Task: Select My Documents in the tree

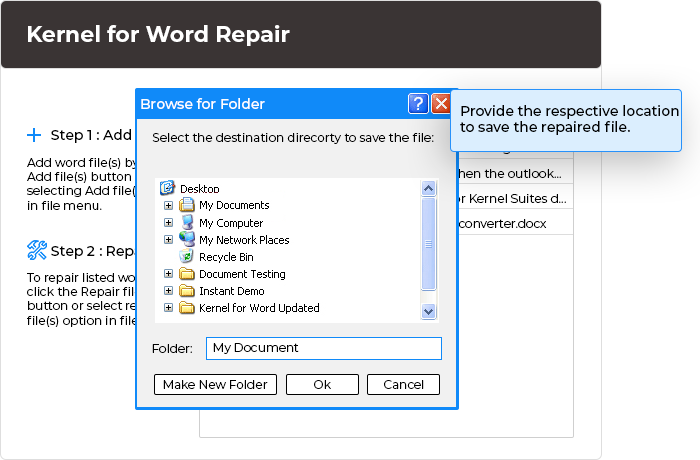Action: [x=234, y=205]
